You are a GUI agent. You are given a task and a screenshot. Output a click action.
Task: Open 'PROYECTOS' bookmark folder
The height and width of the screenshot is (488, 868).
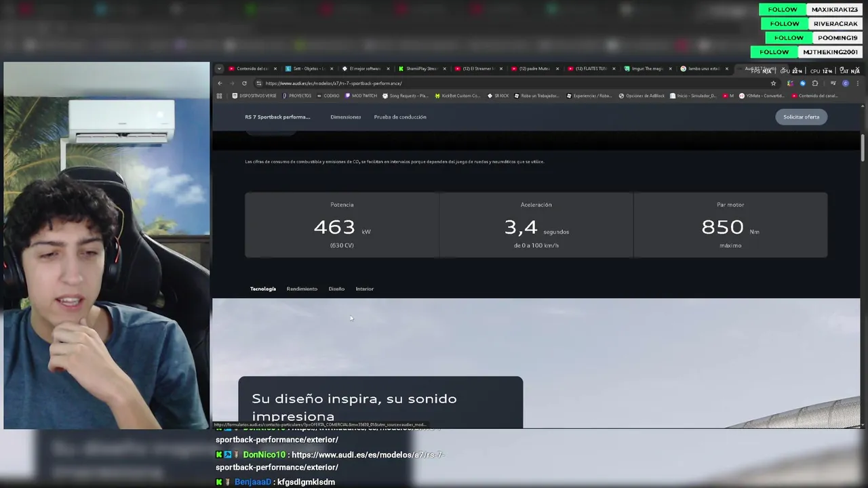(x=297, y=96)
